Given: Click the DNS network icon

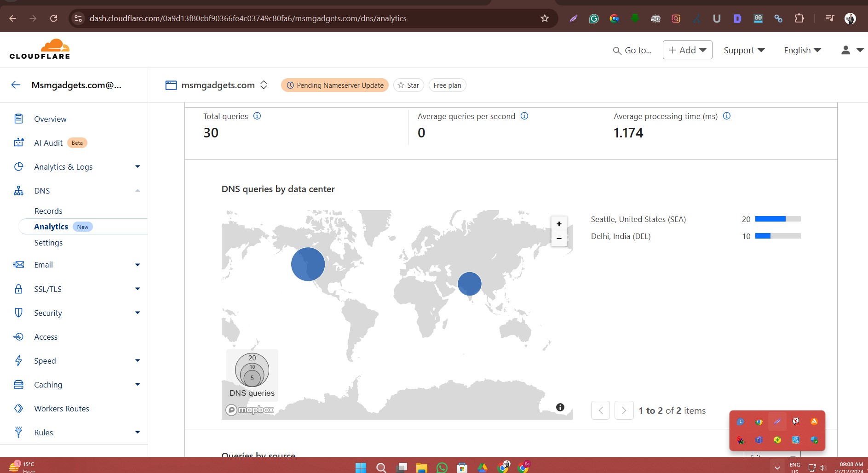Looking at the screenshot, I should [x=18, y=190].
